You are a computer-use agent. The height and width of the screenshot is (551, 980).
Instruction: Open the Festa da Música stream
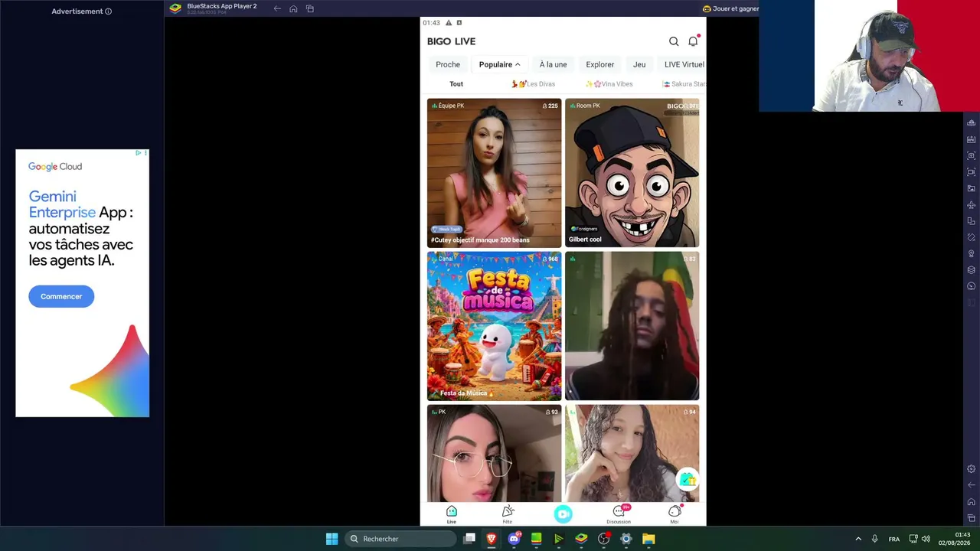(x=494, y=326)
